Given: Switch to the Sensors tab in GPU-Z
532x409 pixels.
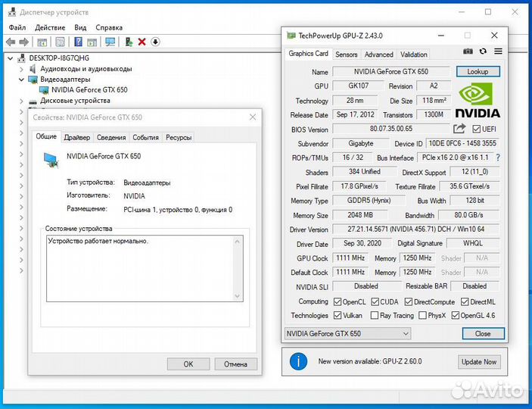Looking at the screenshot, I should point(347,55).
